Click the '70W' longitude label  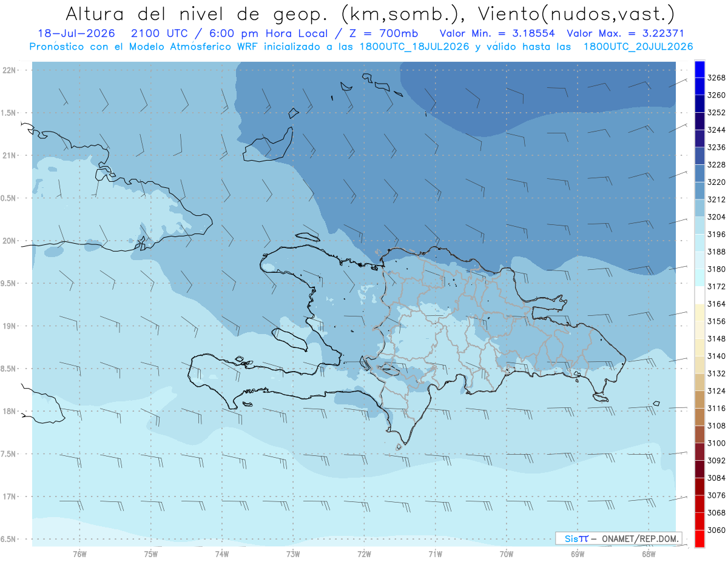click(507, 554)
